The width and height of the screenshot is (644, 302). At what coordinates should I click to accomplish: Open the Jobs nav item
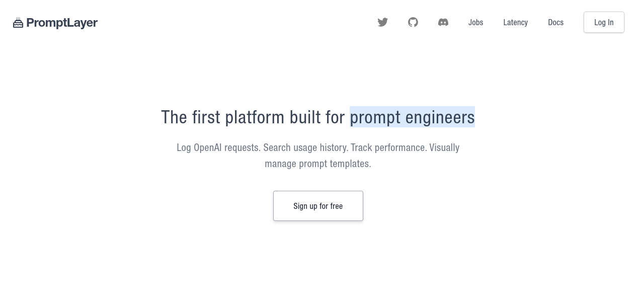pos(475,22)
